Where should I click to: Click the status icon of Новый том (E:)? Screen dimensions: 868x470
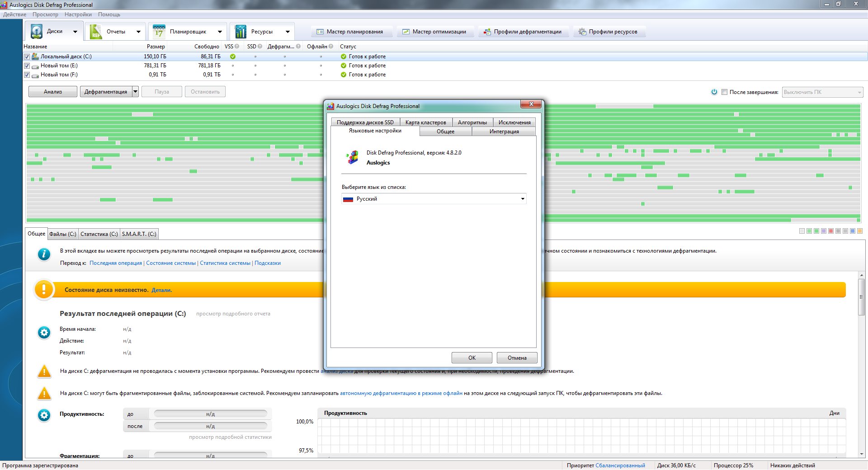pyautogui.click(x=344, y=66)
